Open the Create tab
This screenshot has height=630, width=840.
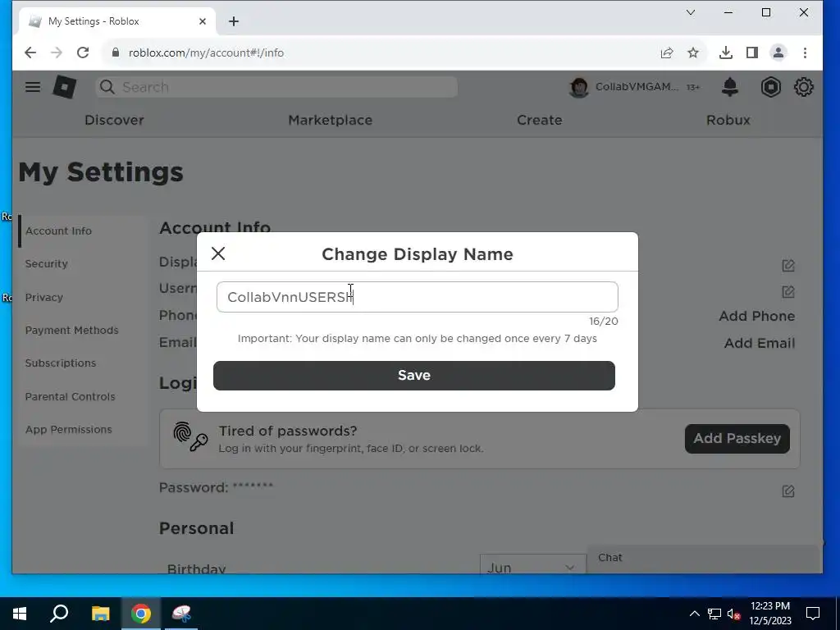click(540, 120)
